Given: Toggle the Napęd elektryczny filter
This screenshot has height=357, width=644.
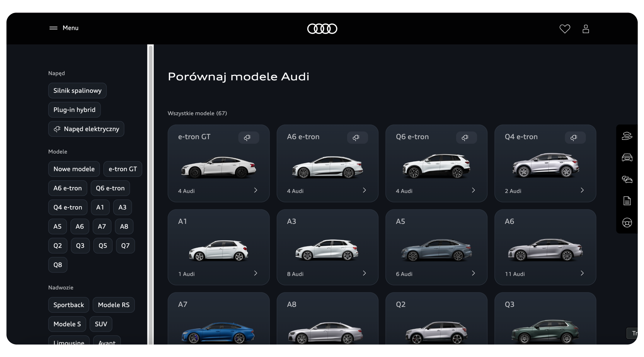Looking at the screenshot, I should pos(86,129).
